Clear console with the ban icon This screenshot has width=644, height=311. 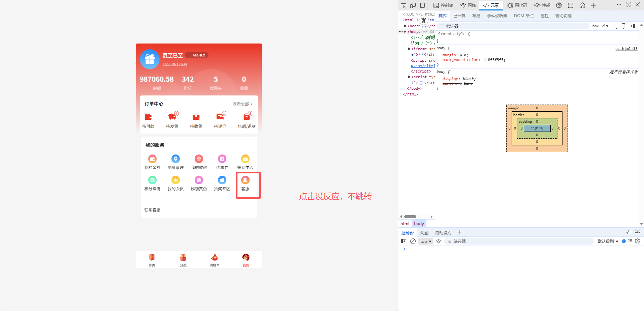coord(413,241)
